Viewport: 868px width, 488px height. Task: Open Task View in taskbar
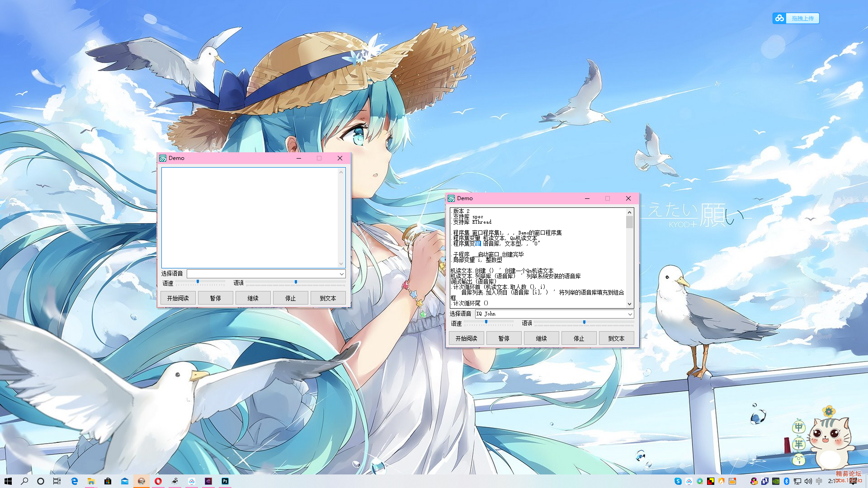click(x=57, y=481)
